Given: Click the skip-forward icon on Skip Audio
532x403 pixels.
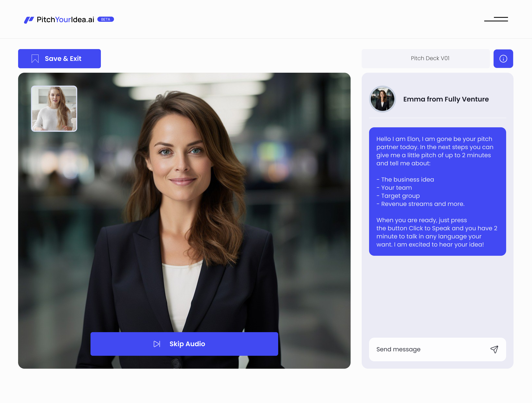Looking at the screenshot, I should point(157,344).
